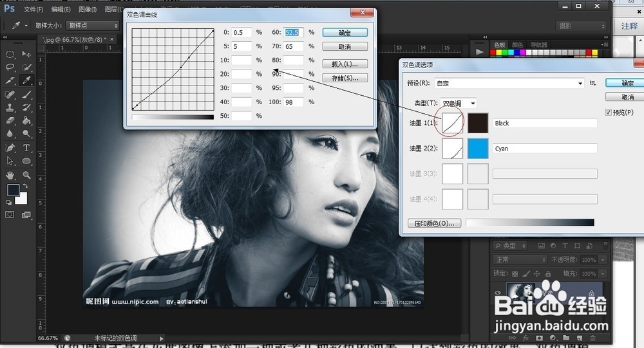Select the Spot Healing Brush tool
Screen dimensions: 644x348
tap(10, 95)
